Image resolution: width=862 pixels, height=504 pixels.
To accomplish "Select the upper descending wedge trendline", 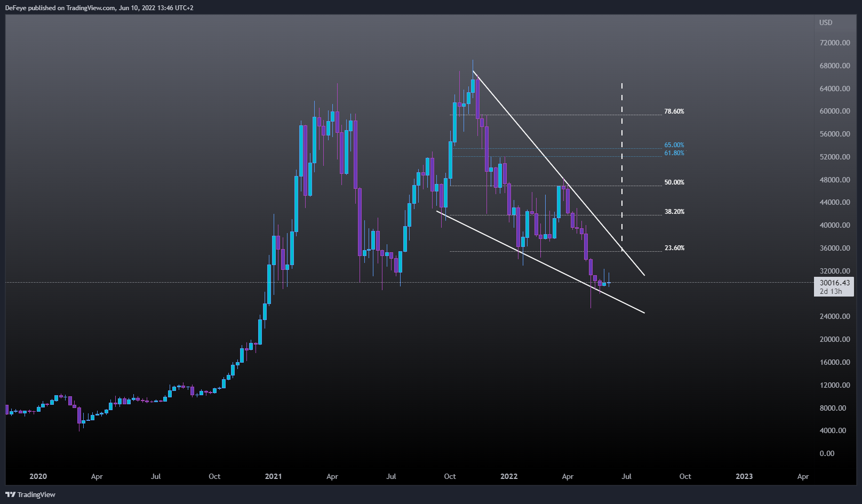I will [558, 173].
